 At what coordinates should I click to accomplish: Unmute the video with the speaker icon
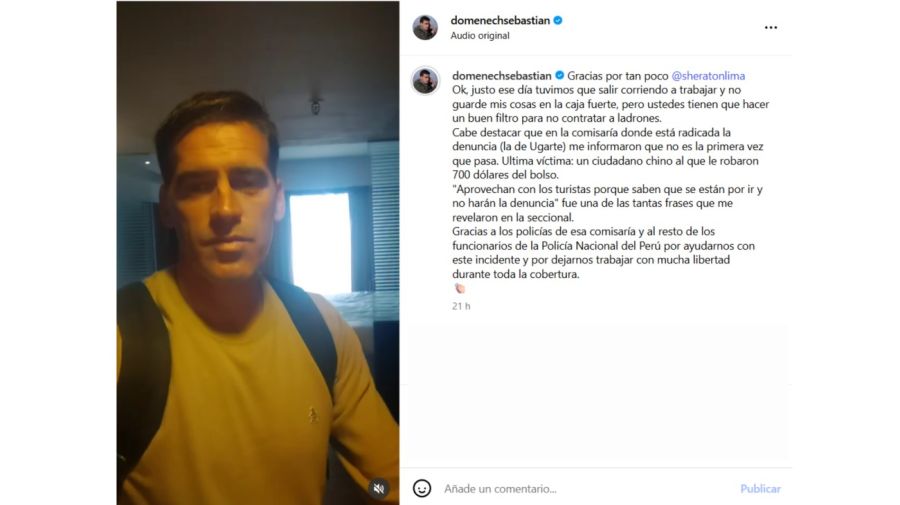(379, 488)
